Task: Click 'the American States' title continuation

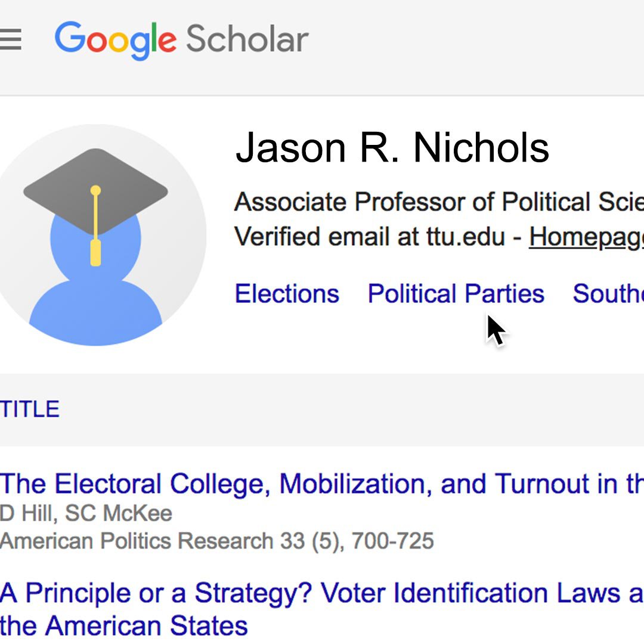Action: point(123,626)
